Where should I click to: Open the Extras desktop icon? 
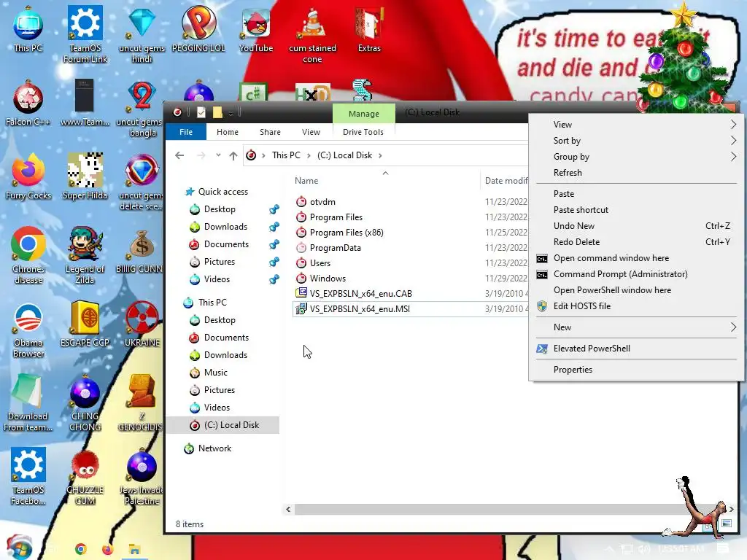tap(369, 29)
